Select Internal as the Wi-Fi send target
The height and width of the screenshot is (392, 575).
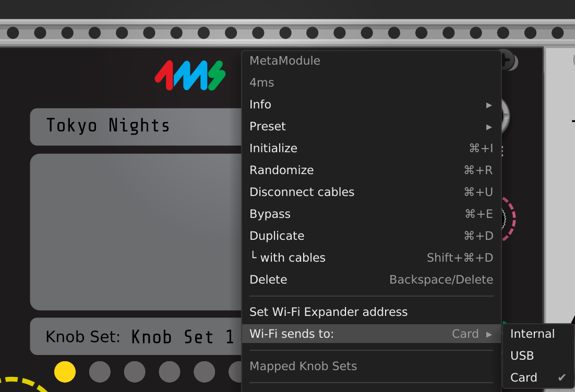[x=532, y=334]
